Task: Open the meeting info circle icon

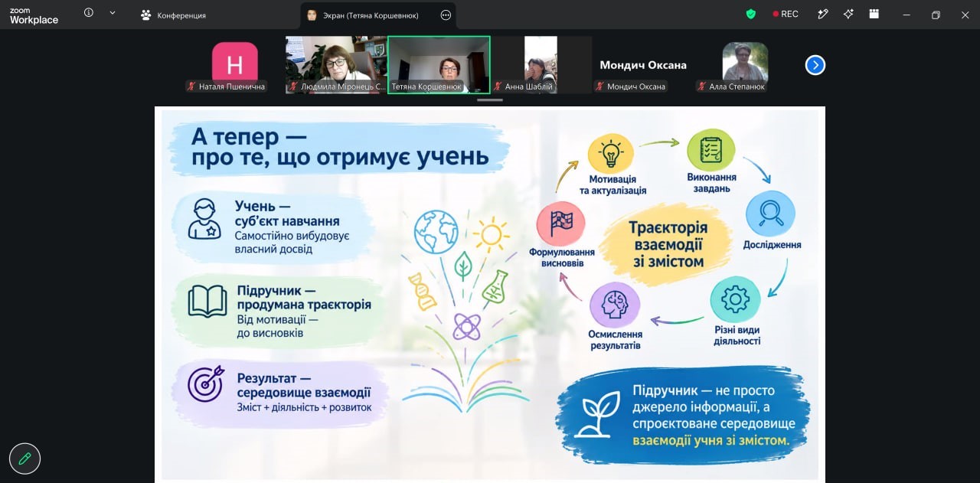Action: pos(89,13)
